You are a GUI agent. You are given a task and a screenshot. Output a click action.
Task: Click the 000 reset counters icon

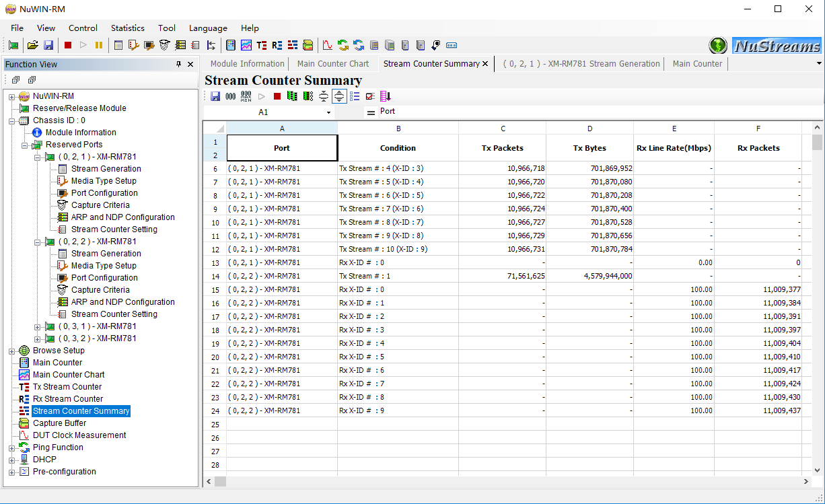tap(230, 96)
